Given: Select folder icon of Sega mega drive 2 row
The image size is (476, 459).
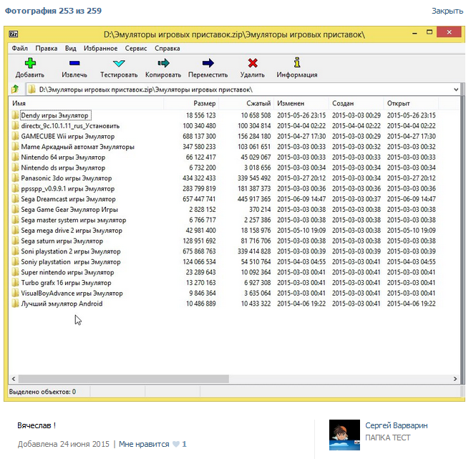Looking at the screenshot, I should (x=15, y=231).
